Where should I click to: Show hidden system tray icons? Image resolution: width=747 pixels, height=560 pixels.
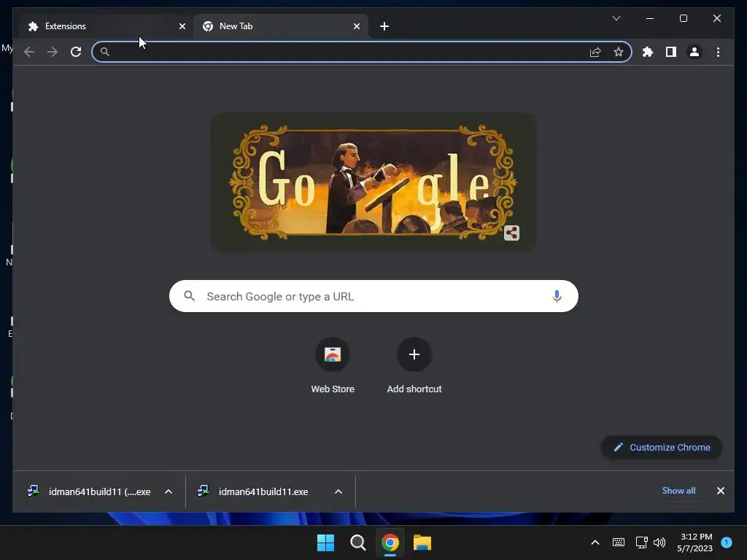(x=595, y=542)
